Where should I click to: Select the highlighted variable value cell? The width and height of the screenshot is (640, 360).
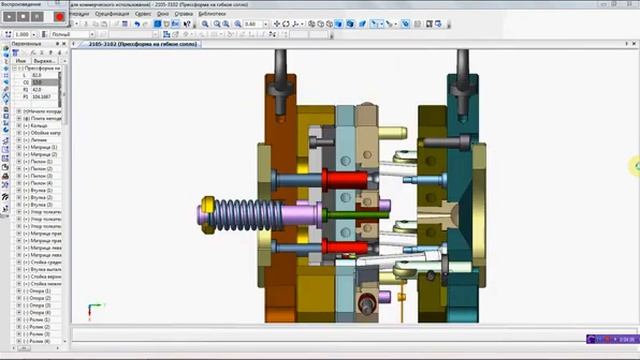(44, 82)
